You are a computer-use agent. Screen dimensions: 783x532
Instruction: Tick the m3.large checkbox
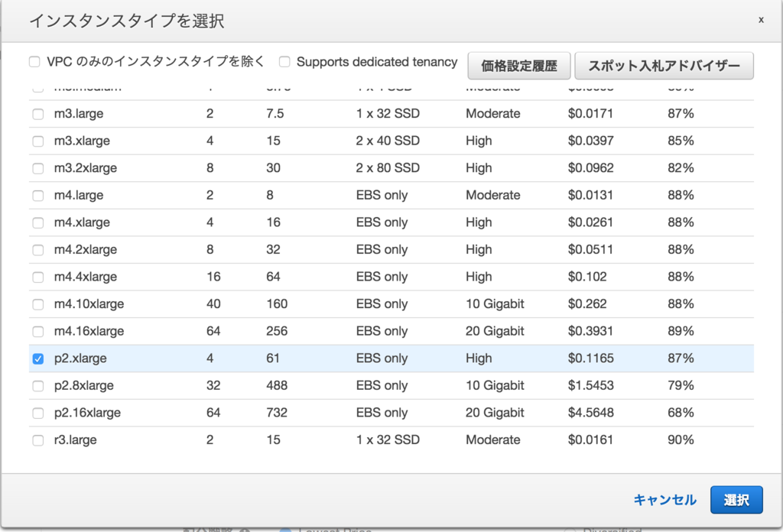(38, 114)
